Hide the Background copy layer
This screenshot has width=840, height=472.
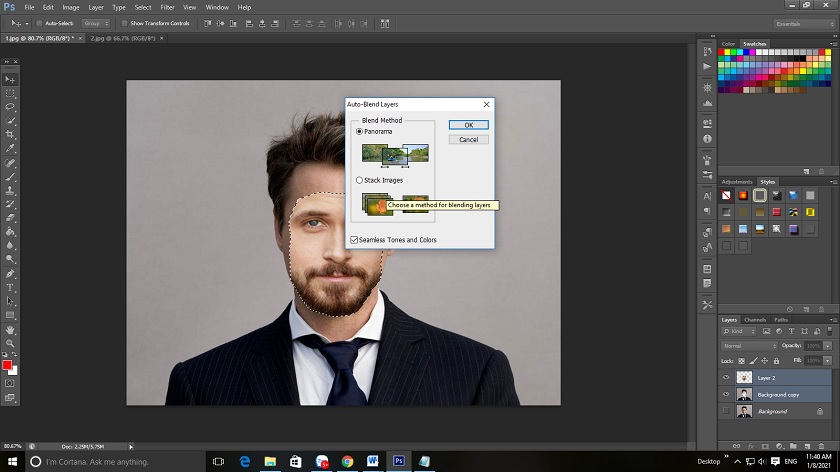tap(726, 394)
